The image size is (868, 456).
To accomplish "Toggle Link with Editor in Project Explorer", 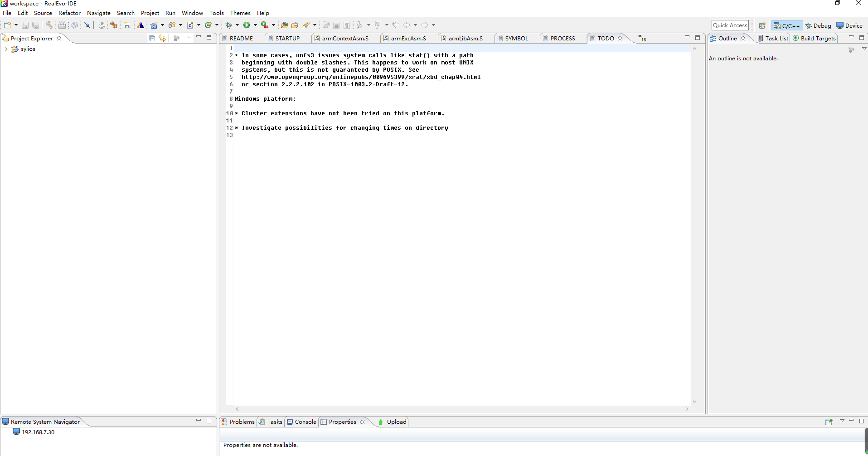I will pos(162,38).
